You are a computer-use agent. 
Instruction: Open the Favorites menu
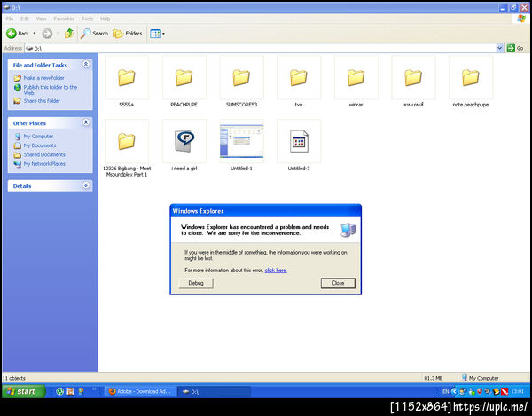(64, 19)
